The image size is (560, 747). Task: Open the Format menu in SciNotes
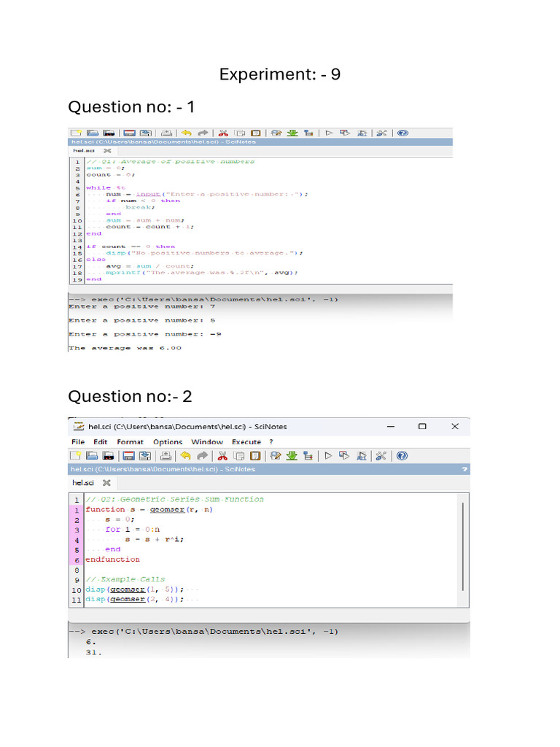(x=130, y=441)
